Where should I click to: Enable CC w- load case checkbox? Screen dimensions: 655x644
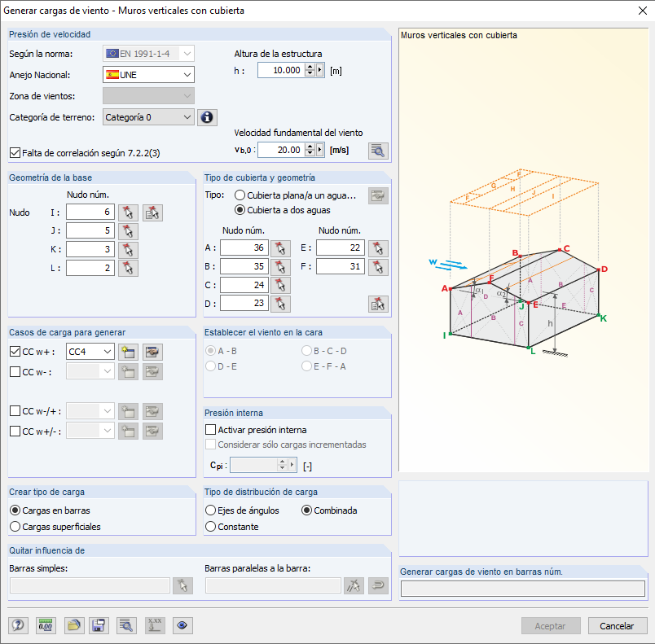tap(15, 371)
